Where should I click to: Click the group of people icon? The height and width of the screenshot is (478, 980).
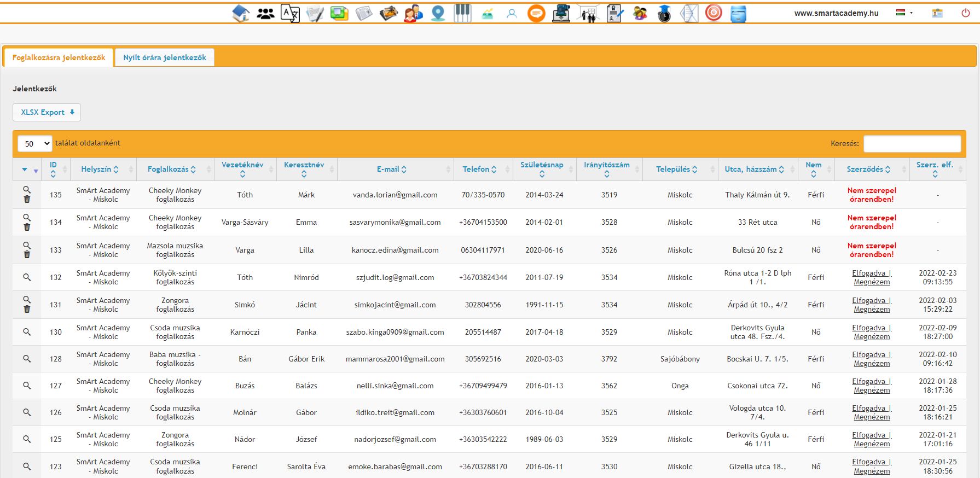[265, 13]
